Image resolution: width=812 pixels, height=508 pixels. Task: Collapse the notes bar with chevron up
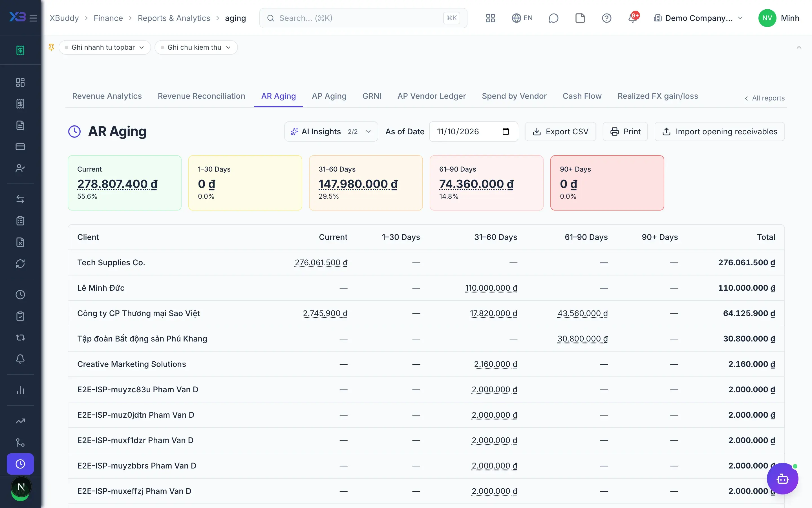click(x=799, y=47)
